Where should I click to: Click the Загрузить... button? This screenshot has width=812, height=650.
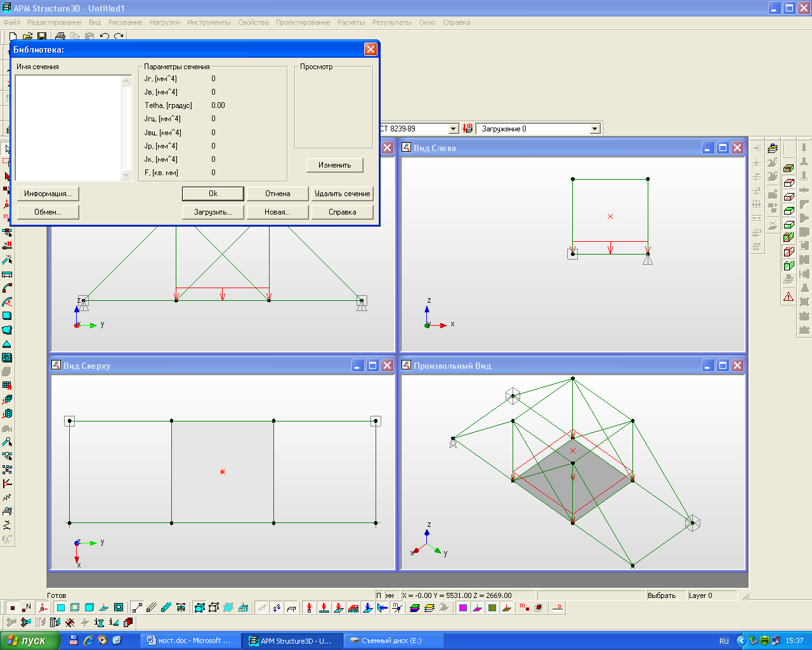point(213,212)
